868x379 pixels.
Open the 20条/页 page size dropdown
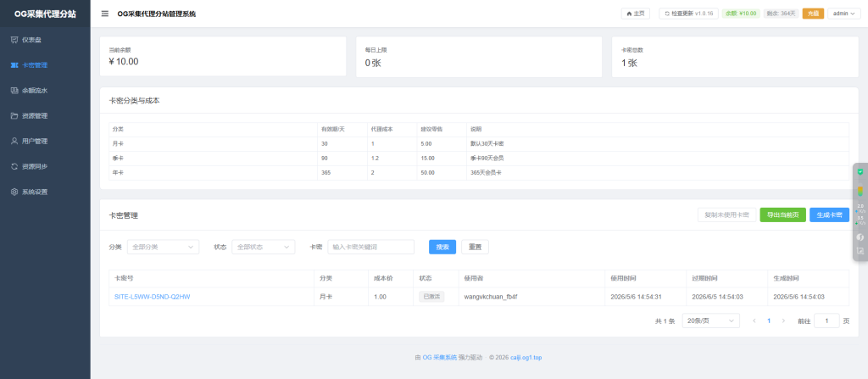click(709, 320)
